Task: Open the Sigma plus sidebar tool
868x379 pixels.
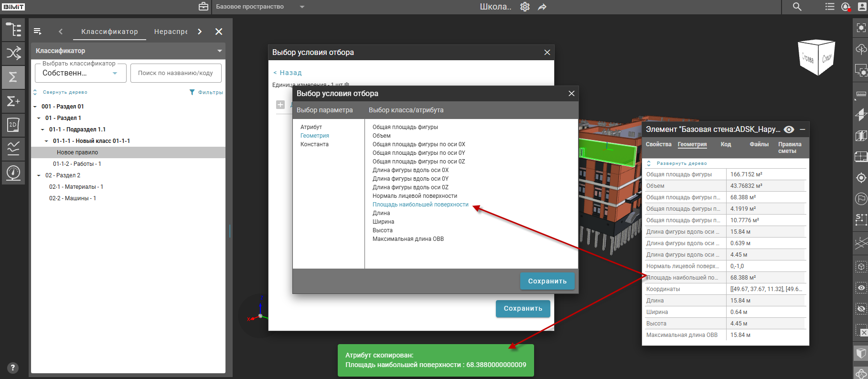Action: [13, 101]
